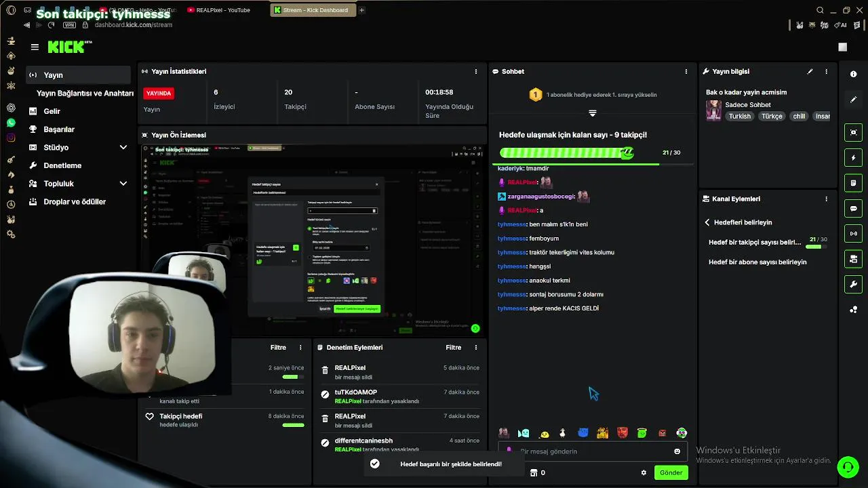Go back from Hedefleri belirleyin

[x=707, y=222]
